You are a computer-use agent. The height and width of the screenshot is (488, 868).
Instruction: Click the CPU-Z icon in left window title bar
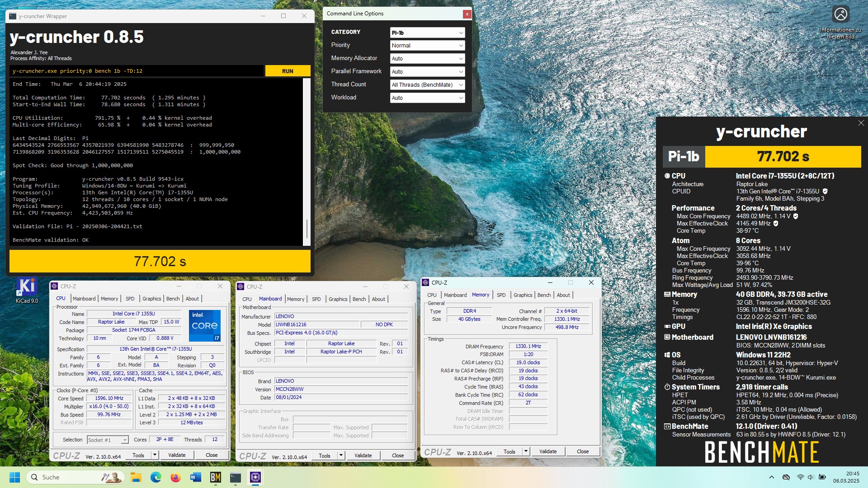pyautogui.click(x=55, y=286)
